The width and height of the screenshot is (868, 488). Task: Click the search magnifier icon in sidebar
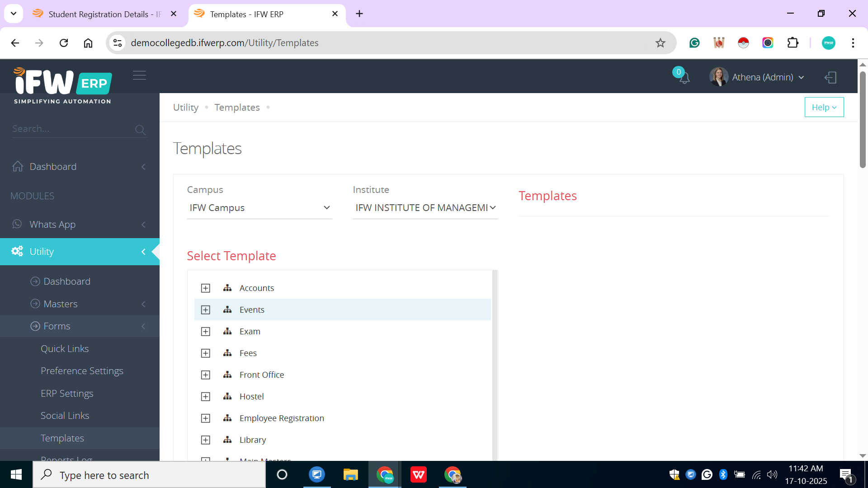pos(140,130)
